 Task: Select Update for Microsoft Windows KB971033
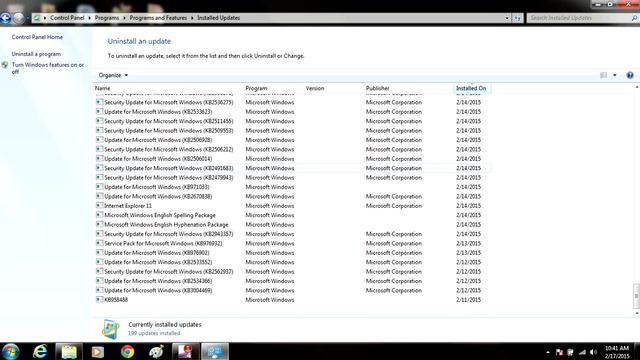pyautogui.click(x=292, y=187)
